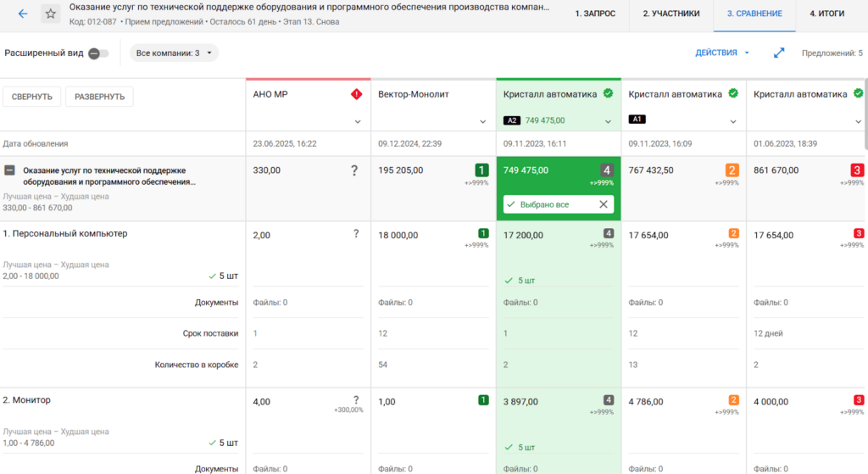Switch to the '1. Запрос' tab
Viewport: 868px width, 474px height.
[x=595, y=14]
